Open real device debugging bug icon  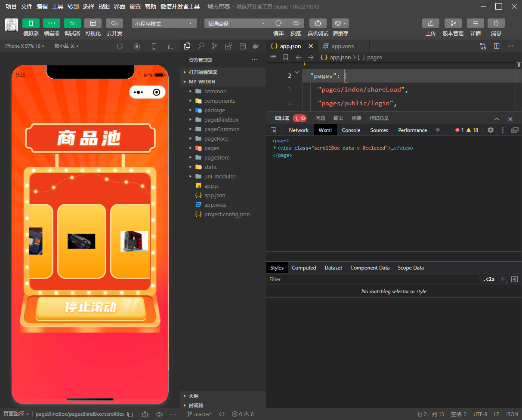[x=318, y=24]
